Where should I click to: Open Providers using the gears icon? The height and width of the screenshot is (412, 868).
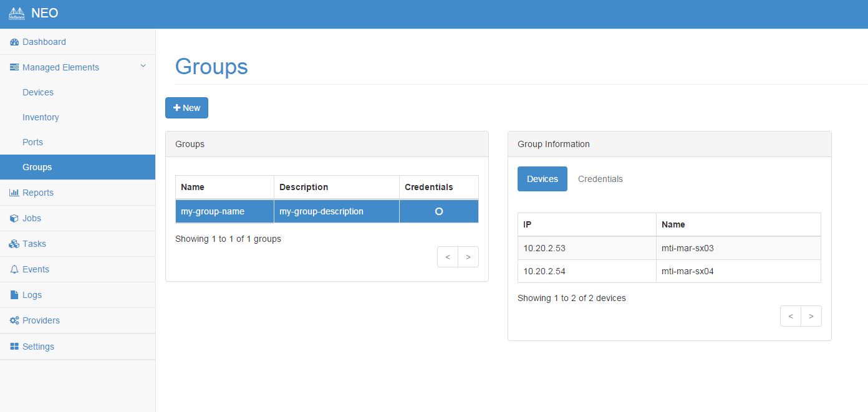tap(14, 320)
